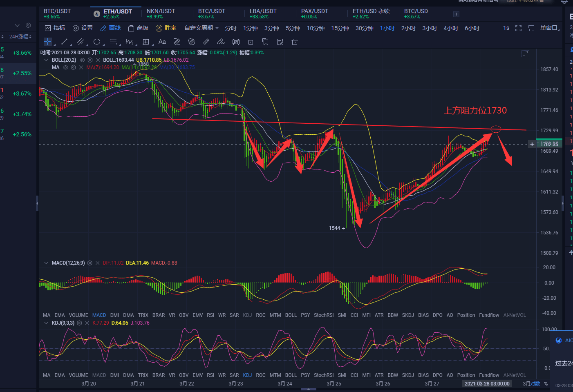
Task: Remove the MACD indicator with X
Action: tap(97, 263)
